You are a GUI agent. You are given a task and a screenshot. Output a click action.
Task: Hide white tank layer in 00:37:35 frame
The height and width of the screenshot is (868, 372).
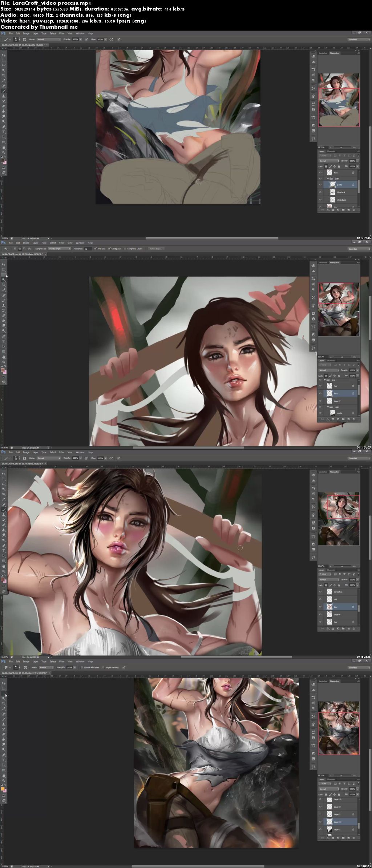320,200
